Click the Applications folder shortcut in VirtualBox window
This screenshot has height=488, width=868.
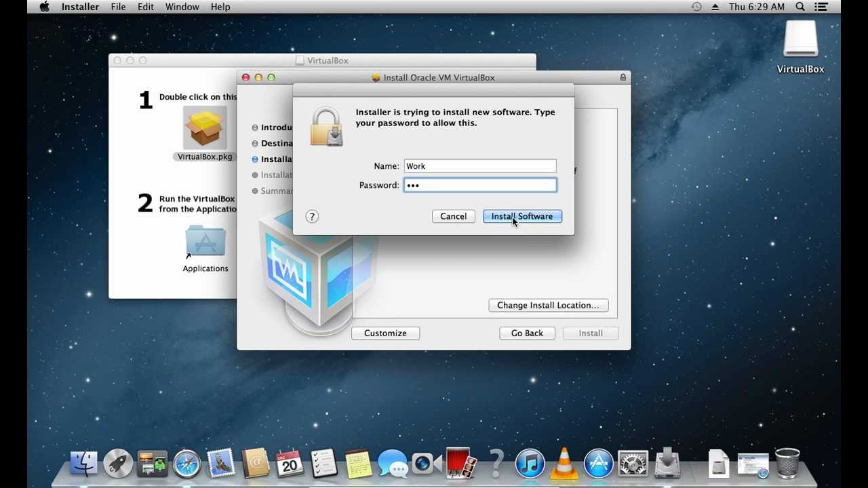(x=205, y=241)
